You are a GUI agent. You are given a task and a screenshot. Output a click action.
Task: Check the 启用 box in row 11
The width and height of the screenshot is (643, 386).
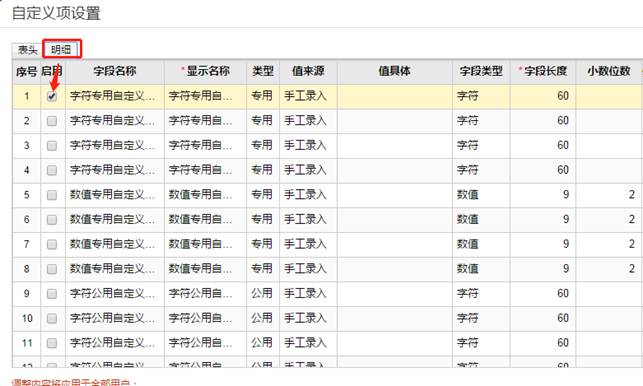(x=52, y=343)
